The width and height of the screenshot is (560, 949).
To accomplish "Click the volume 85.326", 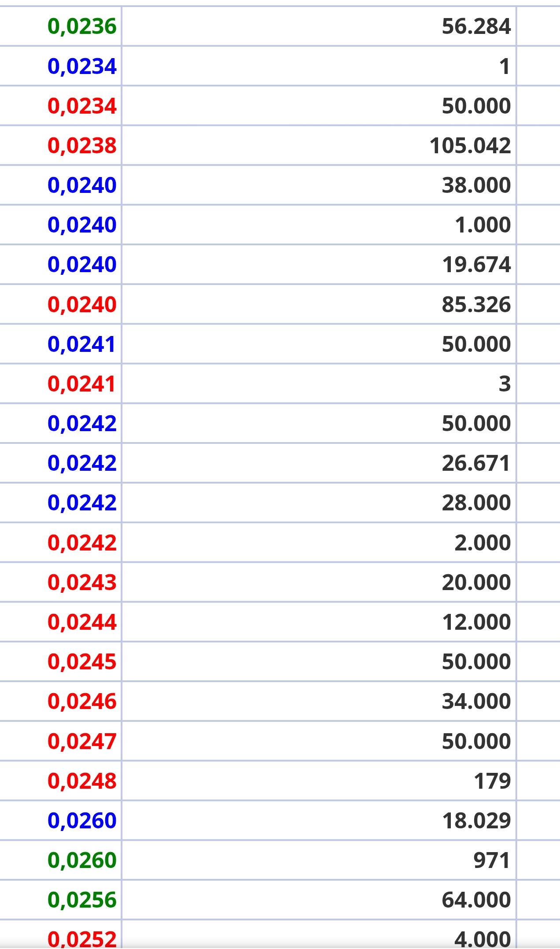I will [x=476, y=305].
